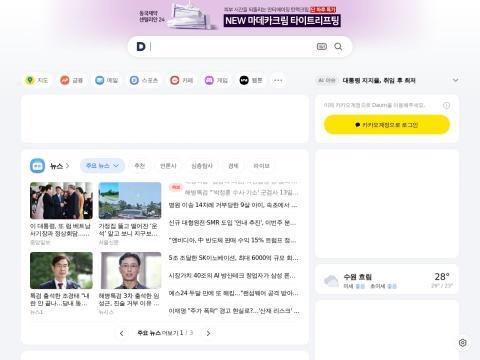Expand the AI issue list chevron

455,80
